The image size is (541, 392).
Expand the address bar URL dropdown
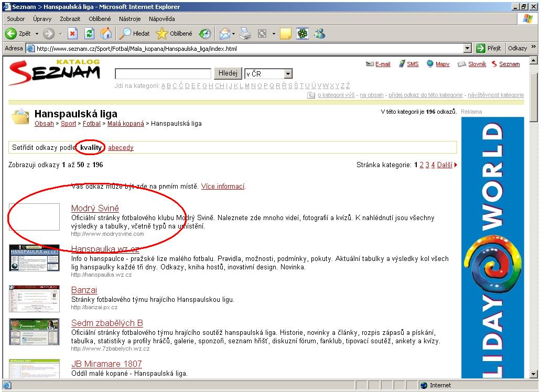point(468,48)
